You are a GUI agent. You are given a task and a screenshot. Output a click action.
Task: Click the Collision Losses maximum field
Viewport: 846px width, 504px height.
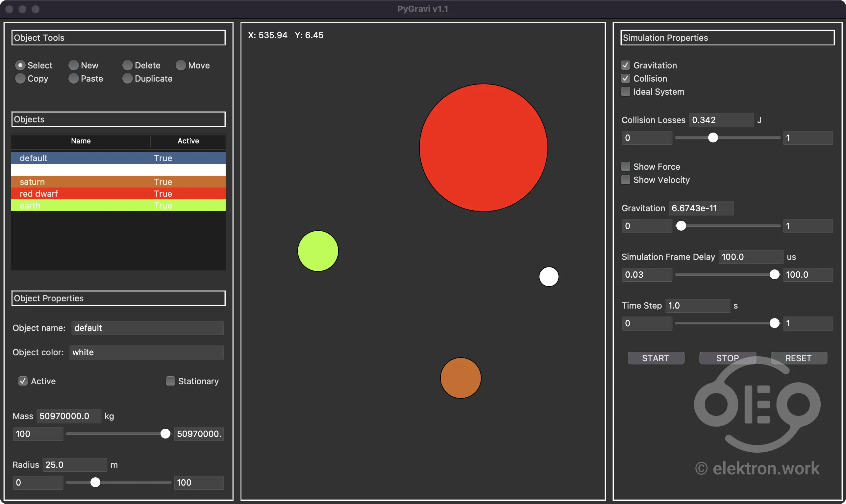[808, 138]
